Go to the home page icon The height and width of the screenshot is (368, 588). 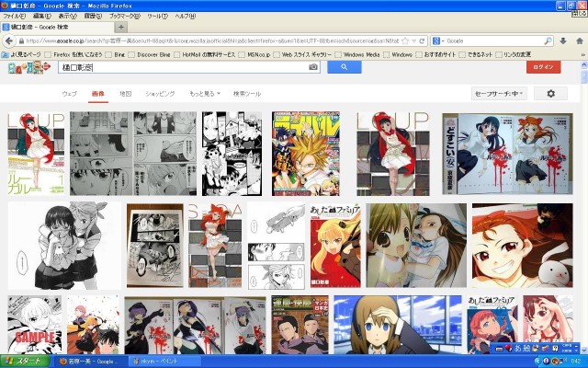click(580, 40)
